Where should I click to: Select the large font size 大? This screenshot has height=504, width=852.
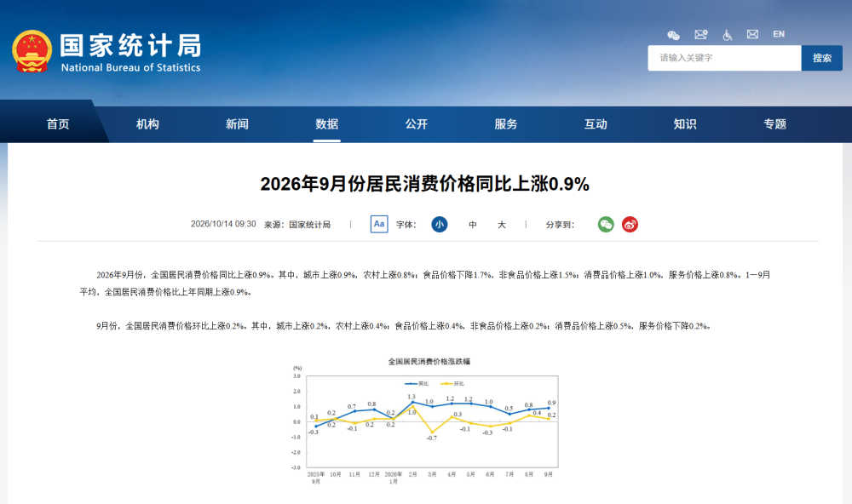(x=502, y=225)
